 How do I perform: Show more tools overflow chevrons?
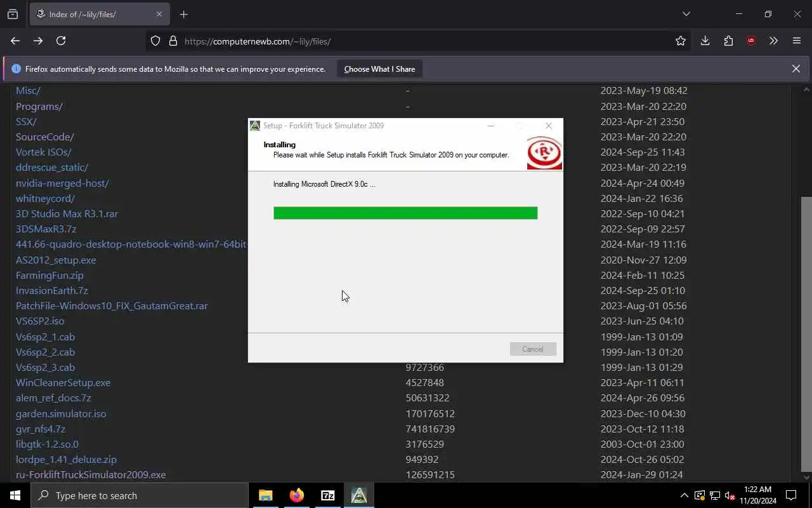coord(773,41)
